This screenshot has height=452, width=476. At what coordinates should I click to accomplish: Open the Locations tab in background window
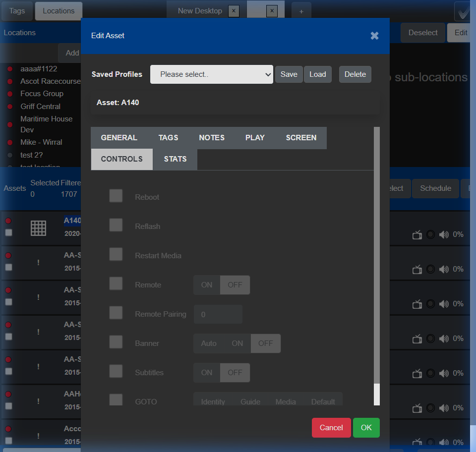59,11
